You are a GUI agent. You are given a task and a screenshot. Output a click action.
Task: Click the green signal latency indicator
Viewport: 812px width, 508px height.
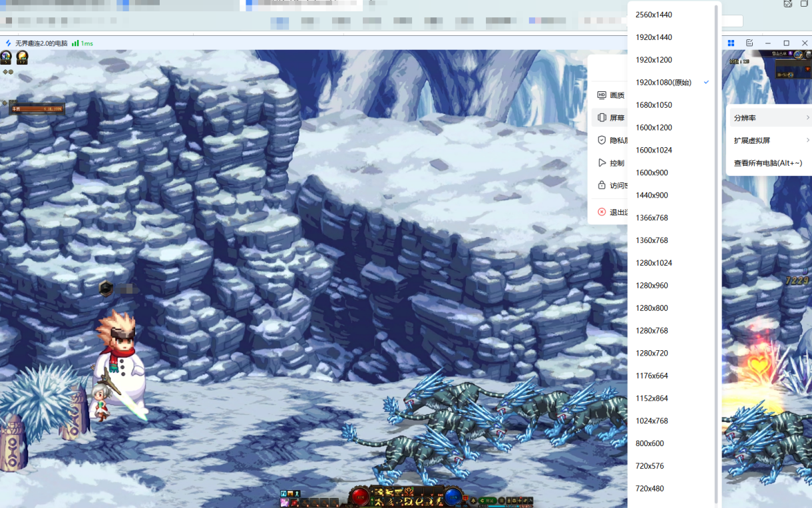[x=76, y=43]
